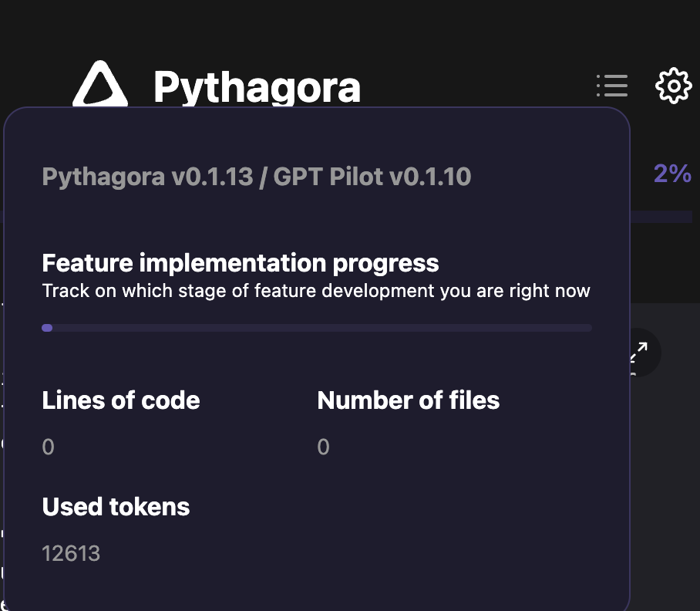Viewport: 700px width, 611px height.
Task: Select the GPT Pilot v0.1.10 text
Action: 372,177
